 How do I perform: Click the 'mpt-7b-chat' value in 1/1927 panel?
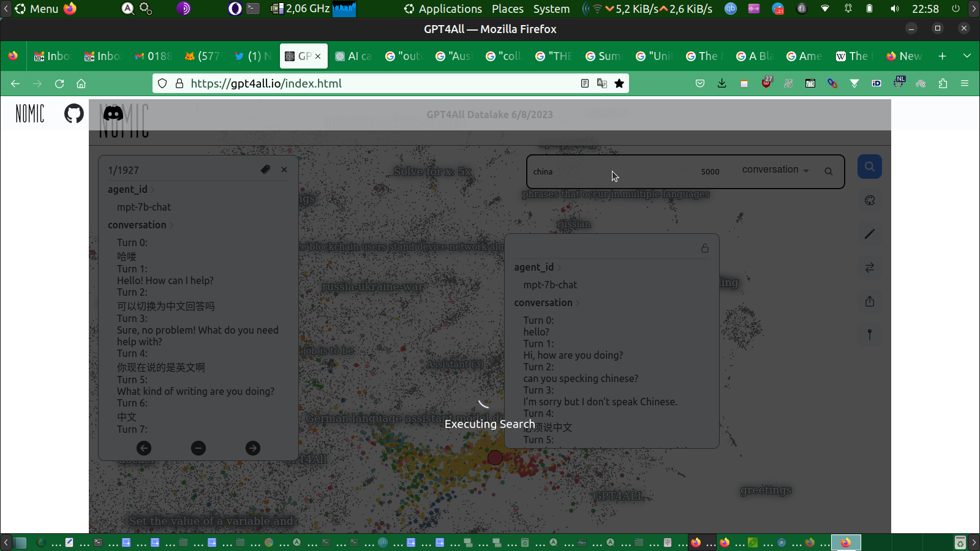click(144, 207)
